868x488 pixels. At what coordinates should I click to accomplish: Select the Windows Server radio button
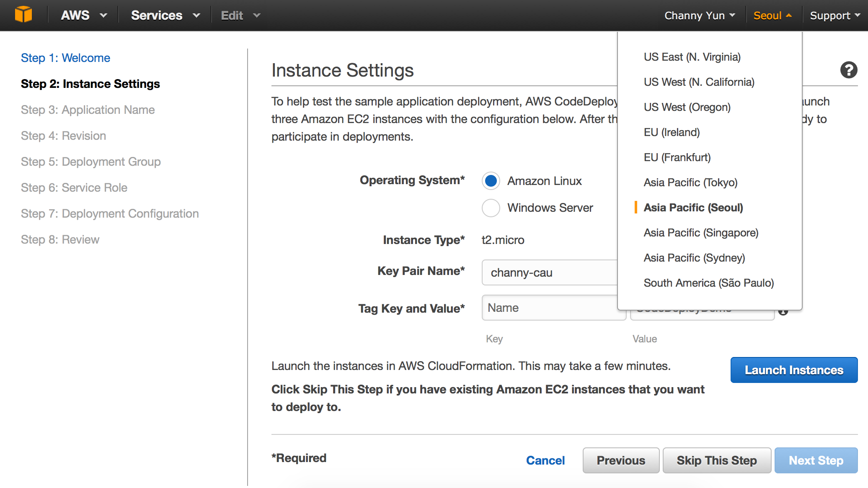[491, 208]
